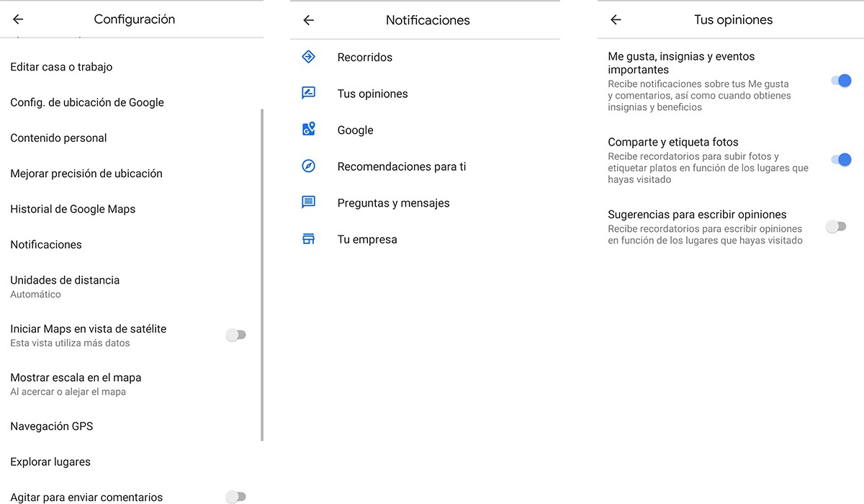864x504 pixels.
Task: Tap back arrow in Configuración header
Action: 18,19
